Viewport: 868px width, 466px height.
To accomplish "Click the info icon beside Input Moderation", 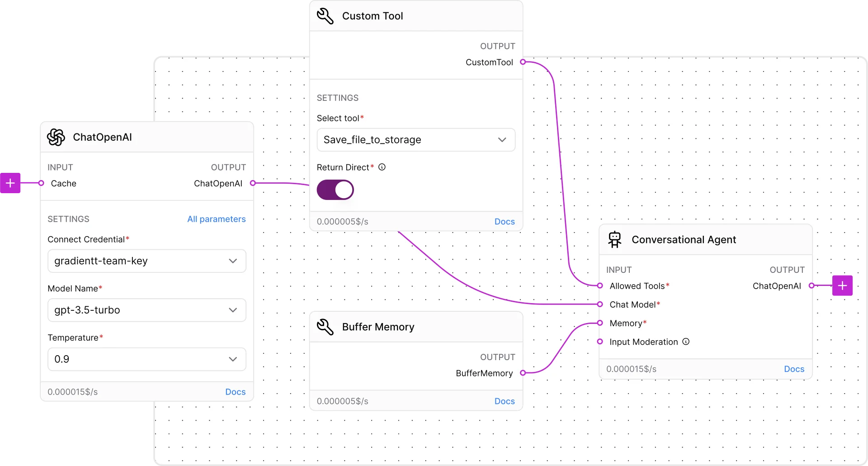I will (x=686, y=342).
